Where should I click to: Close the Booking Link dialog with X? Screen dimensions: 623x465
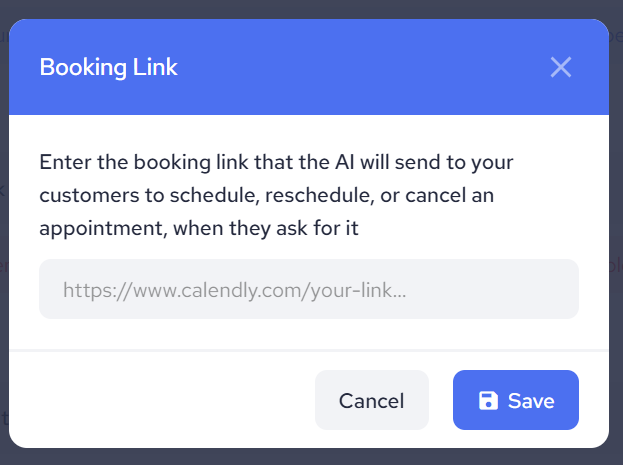561,67
